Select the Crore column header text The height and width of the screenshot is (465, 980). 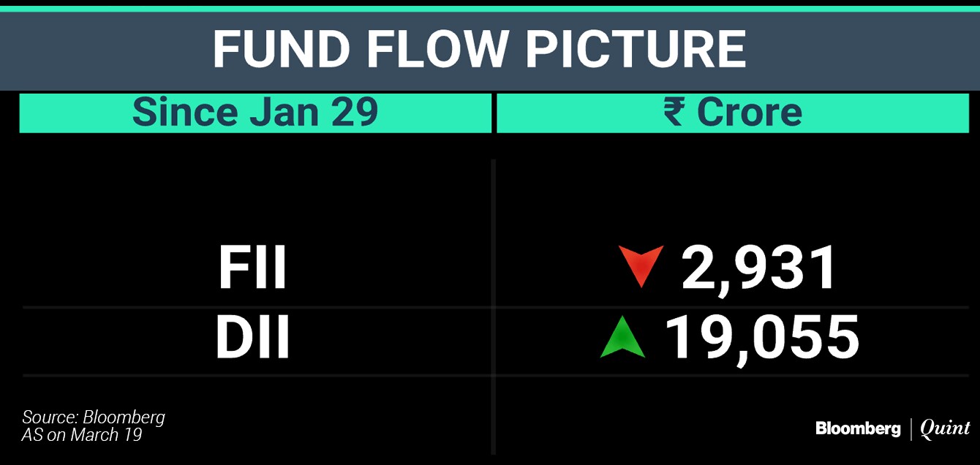(x=749, y=113)
